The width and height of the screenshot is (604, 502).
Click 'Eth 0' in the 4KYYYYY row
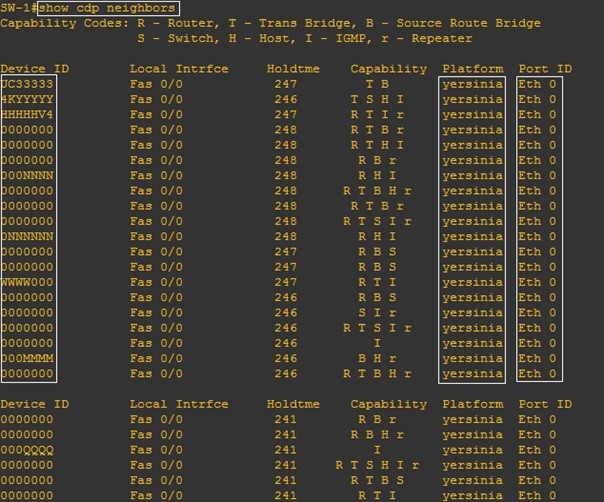coord(537,99)
